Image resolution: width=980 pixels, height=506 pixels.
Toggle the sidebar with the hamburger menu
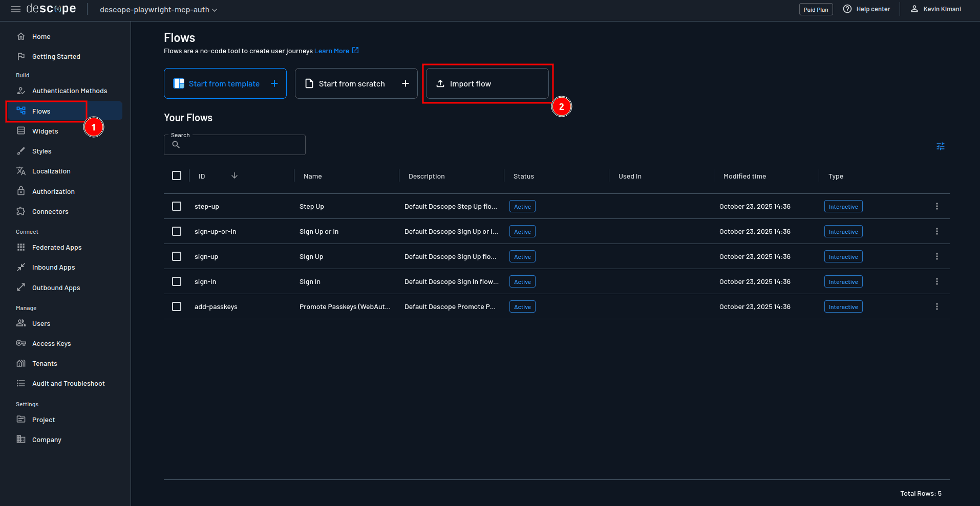coord(16,9)
